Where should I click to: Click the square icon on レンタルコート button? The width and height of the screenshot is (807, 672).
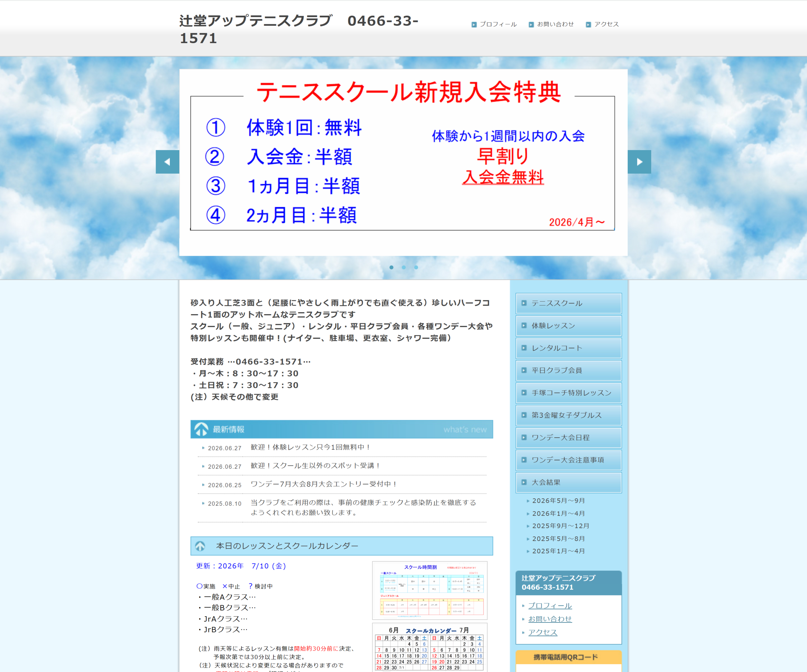(524, 348)
